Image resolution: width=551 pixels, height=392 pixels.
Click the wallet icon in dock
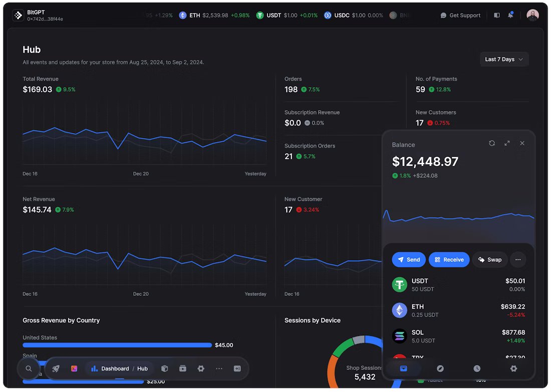tap(182, 369)
